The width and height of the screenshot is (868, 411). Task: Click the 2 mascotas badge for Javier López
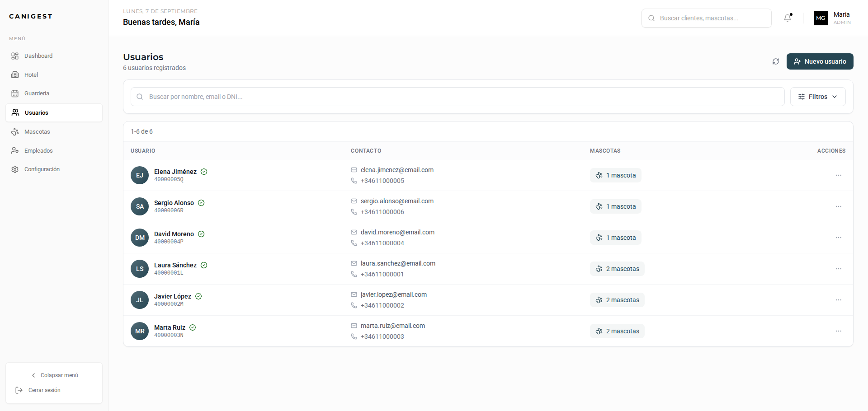pyautogui.click(x=617, y=300)
